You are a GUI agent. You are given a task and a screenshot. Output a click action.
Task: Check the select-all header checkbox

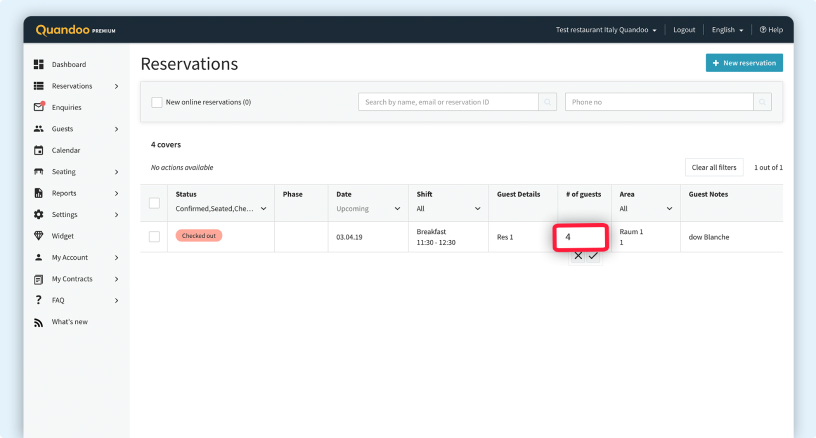(154, 203)
